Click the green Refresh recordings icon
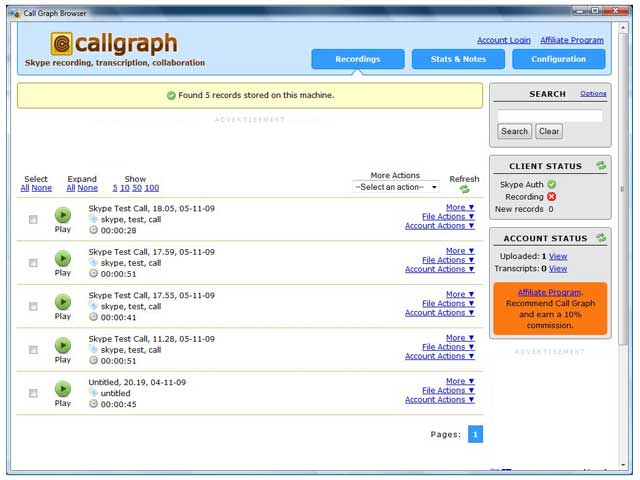This screenshot has height=480, width=640. point(464,189)
